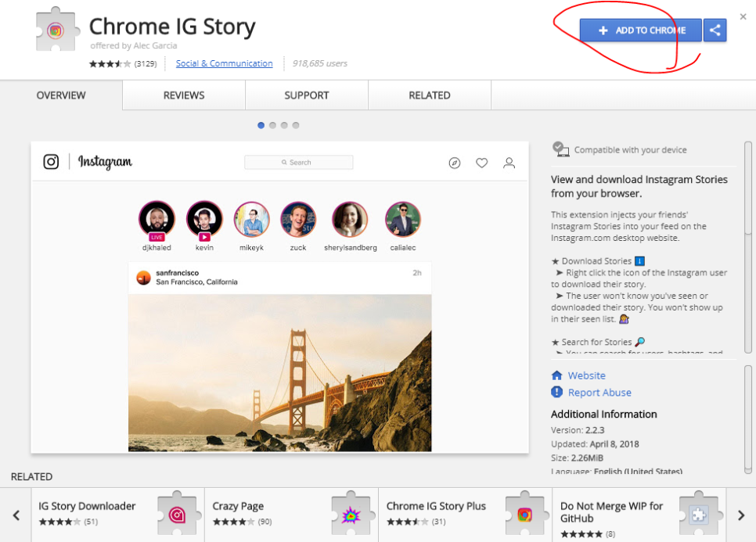Open kevin's story avatar
The image size is (756, 542).
point(204,219)
